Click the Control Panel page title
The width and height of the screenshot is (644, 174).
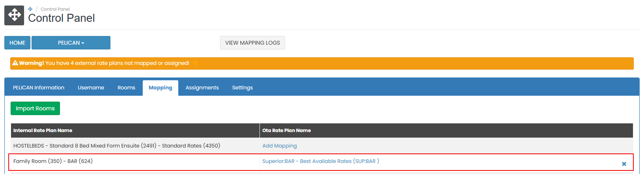tap(62, 18)
